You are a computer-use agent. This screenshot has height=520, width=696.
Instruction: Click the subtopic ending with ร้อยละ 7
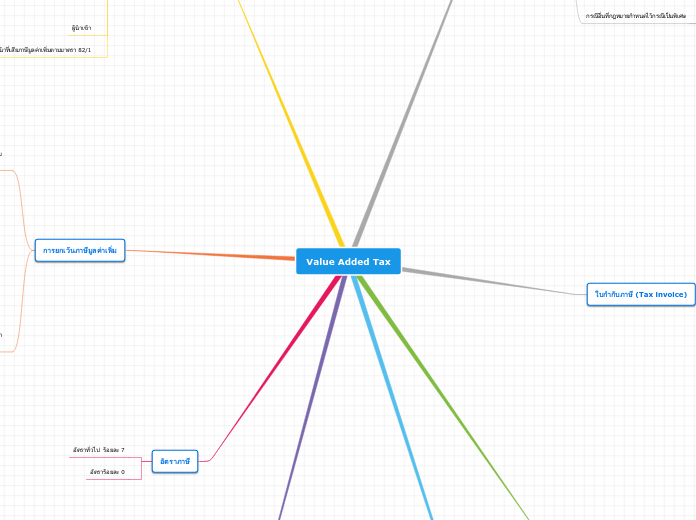tap(99, 450)
